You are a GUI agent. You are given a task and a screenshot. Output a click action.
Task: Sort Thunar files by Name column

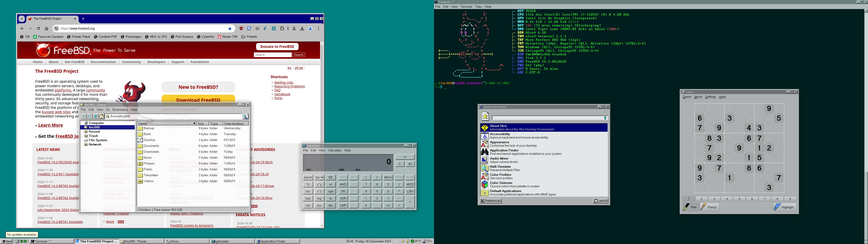[x=166, y=124]
